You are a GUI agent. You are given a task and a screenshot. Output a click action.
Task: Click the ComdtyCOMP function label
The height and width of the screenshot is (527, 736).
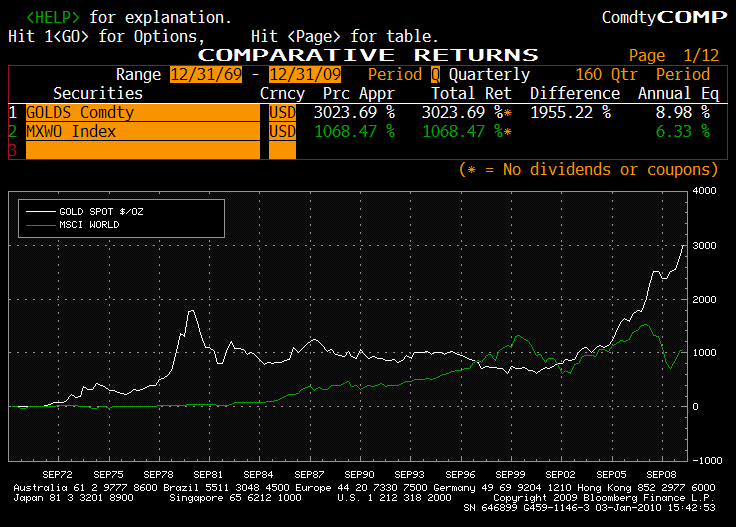(664, 17)
